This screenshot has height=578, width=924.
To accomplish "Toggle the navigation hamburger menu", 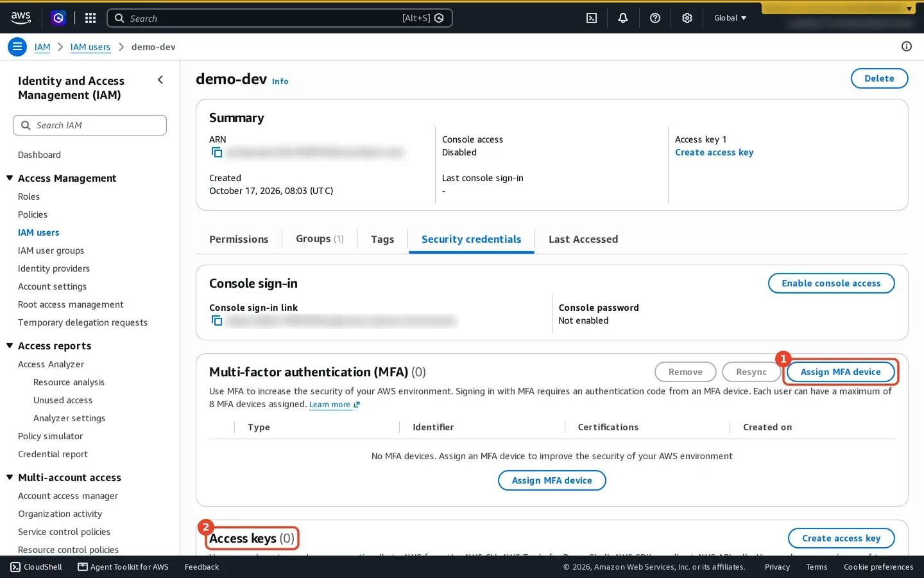I will tap(17, 47).
